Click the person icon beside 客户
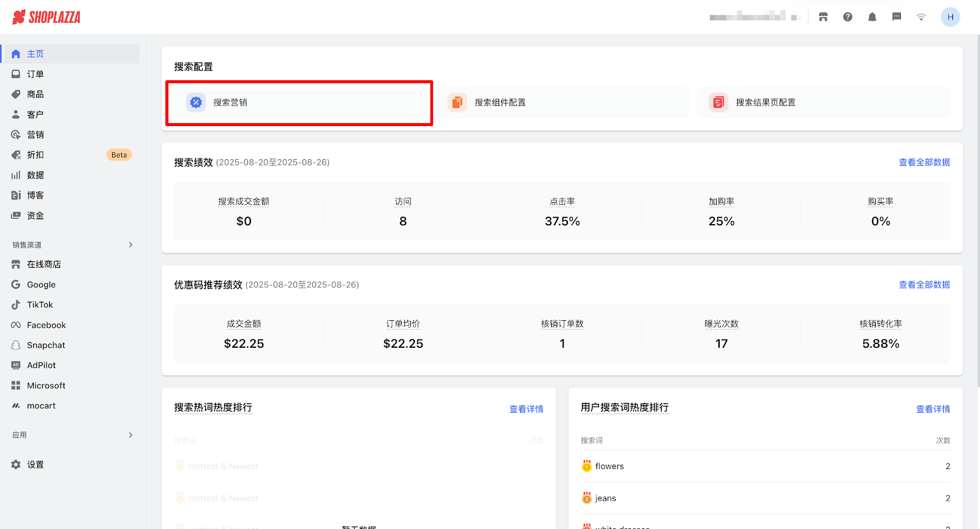The width and height of the screenshot is (980, 529). pos(16,114)
